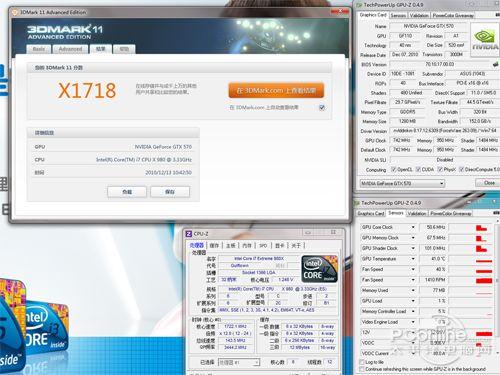Click the Close button in GPU-Z

(x=489, y=183)
